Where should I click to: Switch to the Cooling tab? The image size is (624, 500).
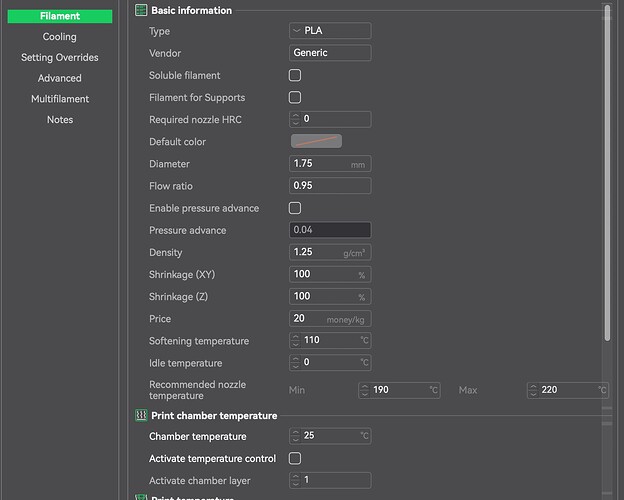(60, 37)
